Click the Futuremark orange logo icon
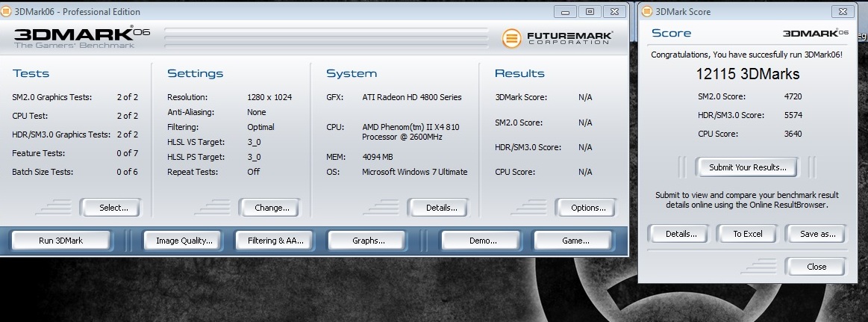Viewport: 868px width, 322px height. pos(512,38)
